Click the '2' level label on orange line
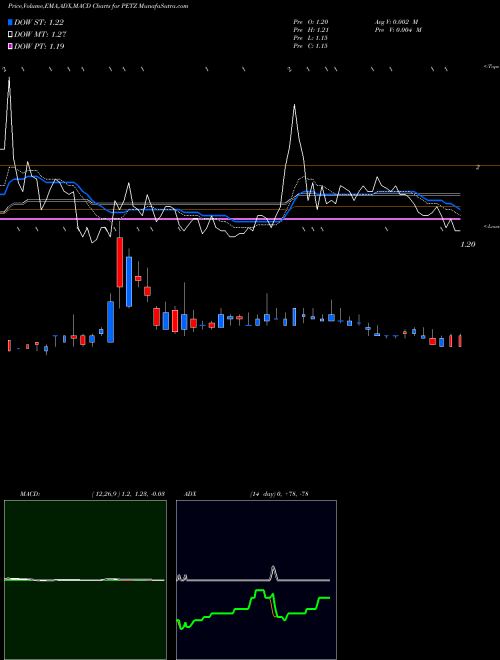The width and height of the screenshot is (500, 660). [478, 167]
